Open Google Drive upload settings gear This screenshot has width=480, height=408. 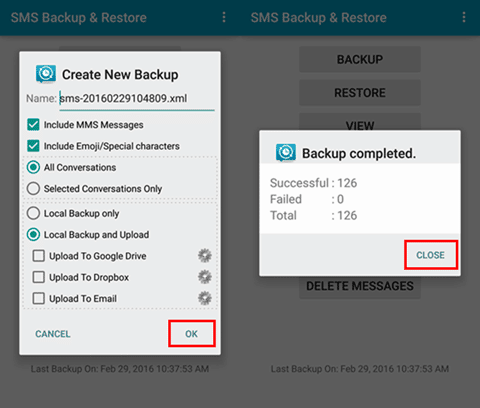coord(205,256)
